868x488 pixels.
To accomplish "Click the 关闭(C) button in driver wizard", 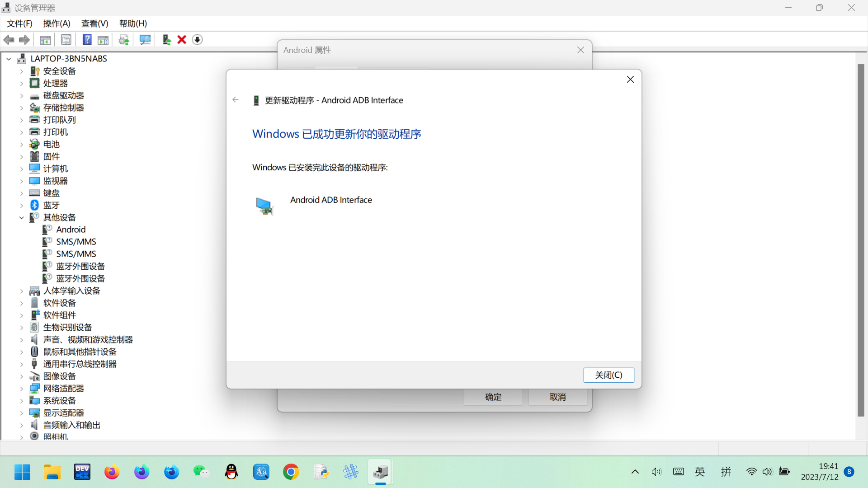I will [x=609, y=375].
